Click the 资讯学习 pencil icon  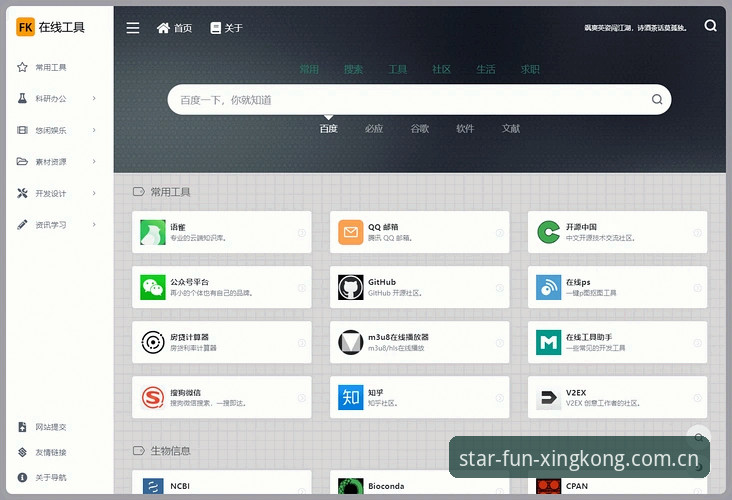click(x=22, y=225)
